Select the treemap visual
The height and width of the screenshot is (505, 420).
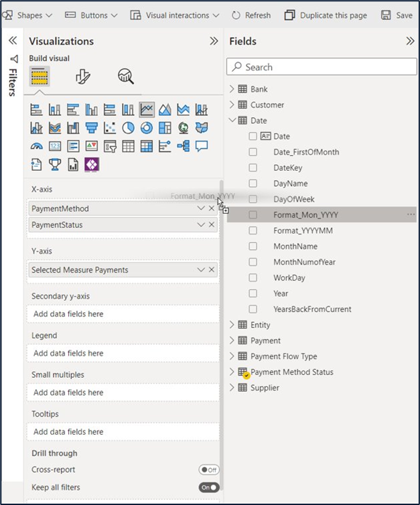click(x=165, y=128)
